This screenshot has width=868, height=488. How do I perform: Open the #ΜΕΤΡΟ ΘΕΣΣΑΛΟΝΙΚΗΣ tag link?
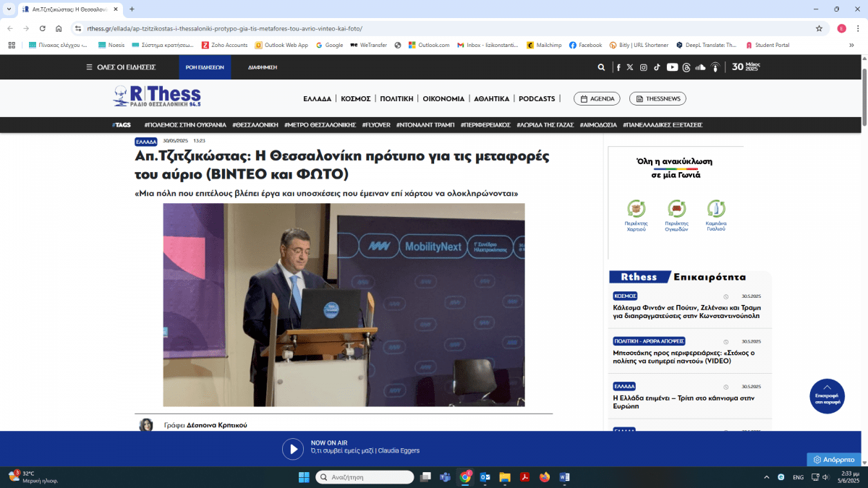tap(320, 125)
